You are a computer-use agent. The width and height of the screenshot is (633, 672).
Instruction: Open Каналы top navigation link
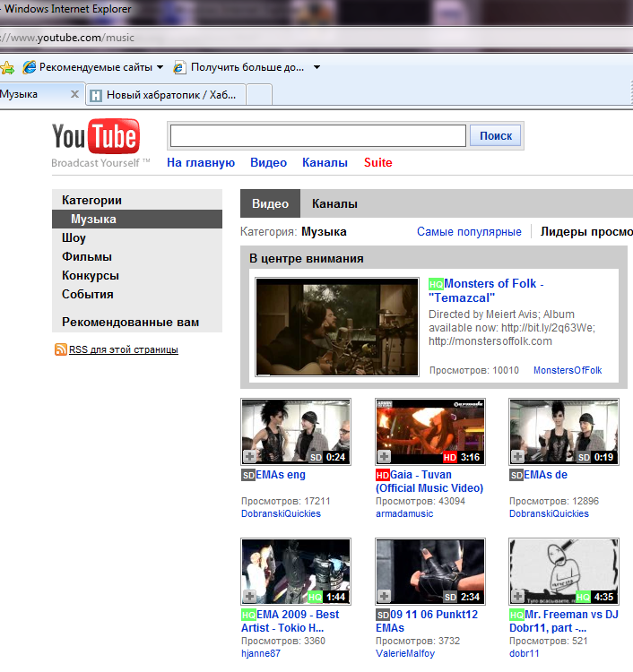click(x=325, y=162)
